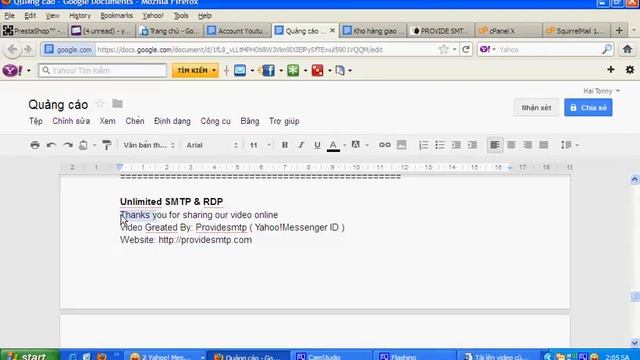This screenshot has height=360, width=640.
Task: Open the text color picker
Action: click(x=333, y=145)
